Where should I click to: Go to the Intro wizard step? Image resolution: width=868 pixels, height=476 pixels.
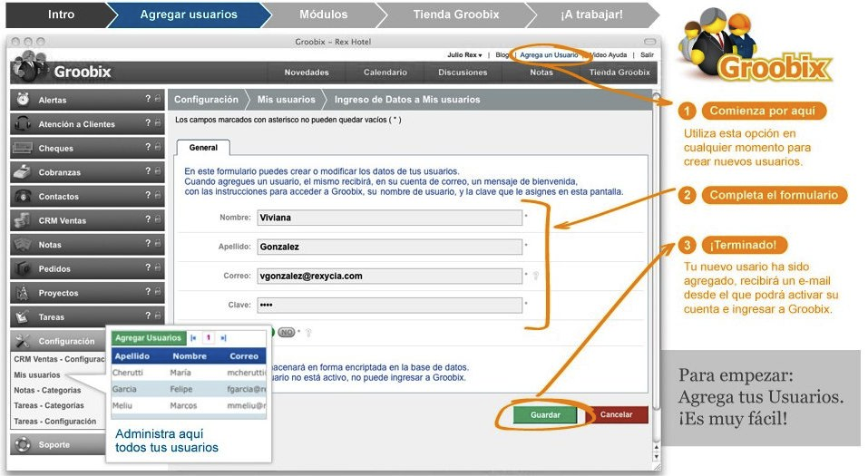(x=61, y=15)
